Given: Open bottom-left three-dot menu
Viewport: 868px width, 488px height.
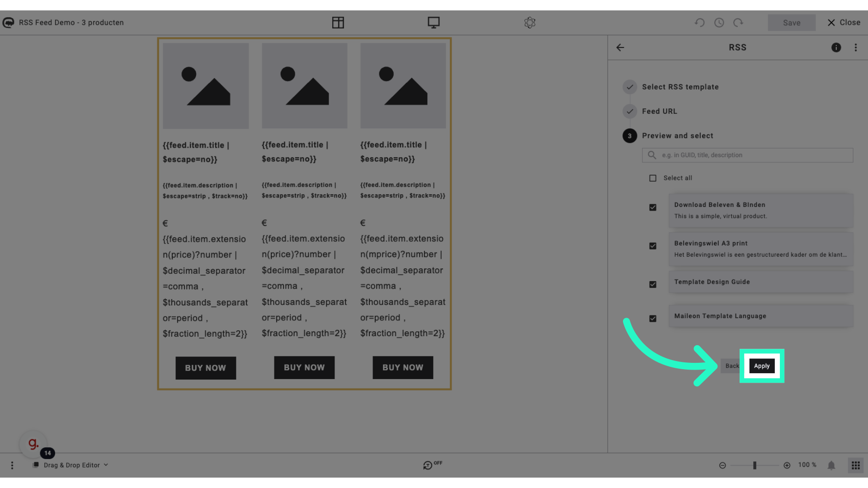Looking at the screenshot, I should pos(12,465).
